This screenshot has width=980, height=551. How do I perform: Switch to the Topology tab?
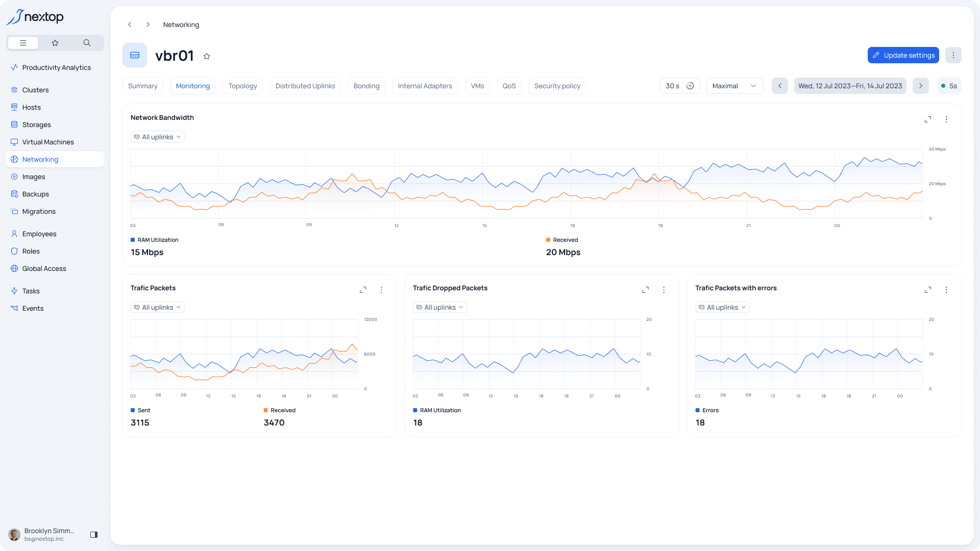point(243,86)
